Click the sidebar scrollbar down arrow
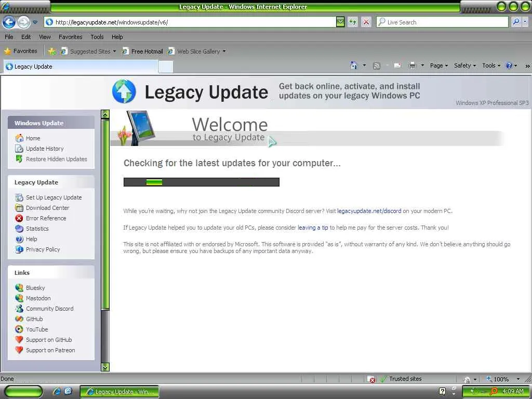This screenshot has width=532, height=399. 105,367
